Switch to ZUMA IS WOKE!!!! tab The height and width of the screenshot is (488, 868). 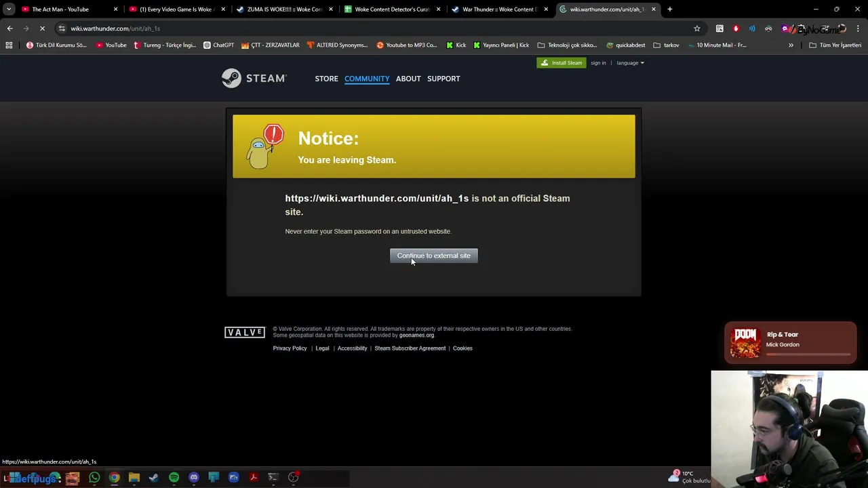tap(284, 9)
